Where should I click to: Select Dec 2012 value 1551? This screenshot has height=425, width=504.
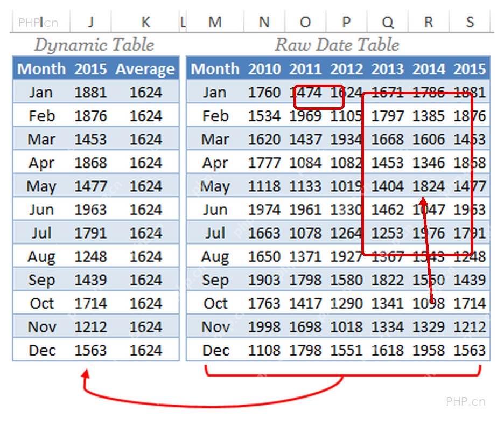click(x=347, y=351)
